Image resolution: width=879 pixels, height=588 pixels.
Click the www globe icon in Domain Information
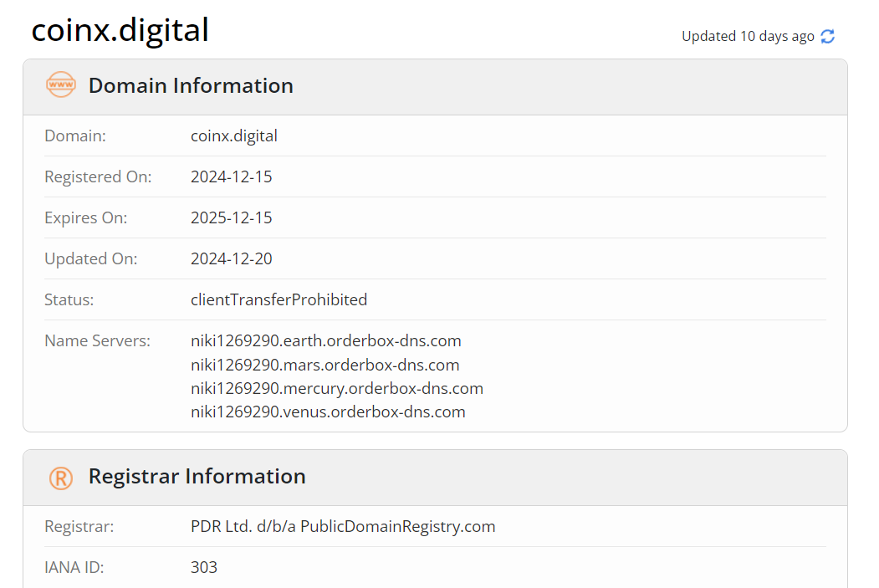tap(61, 85)
